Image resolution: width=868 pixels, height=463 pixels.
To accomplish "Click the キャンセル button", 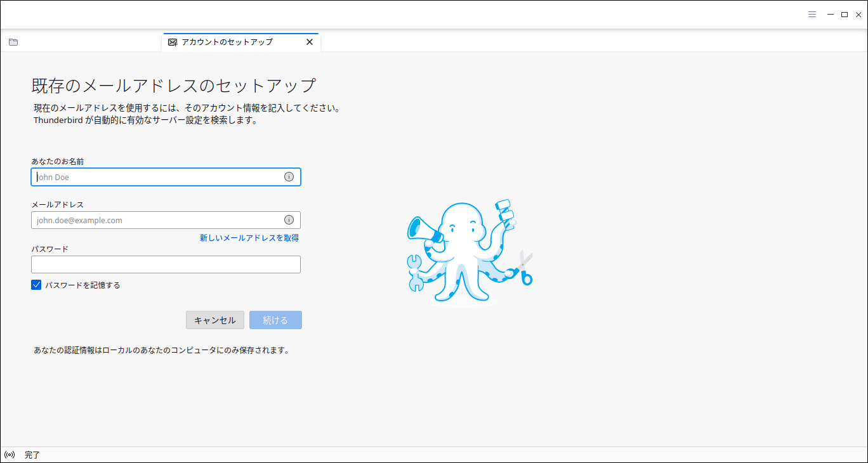I will click(x=215, y=320).
